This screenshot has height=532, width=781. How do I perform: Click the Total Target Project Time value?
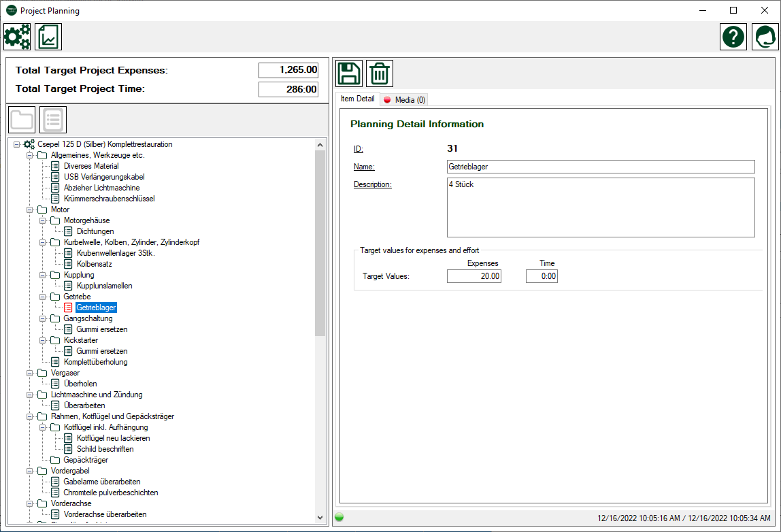[288, 89]
